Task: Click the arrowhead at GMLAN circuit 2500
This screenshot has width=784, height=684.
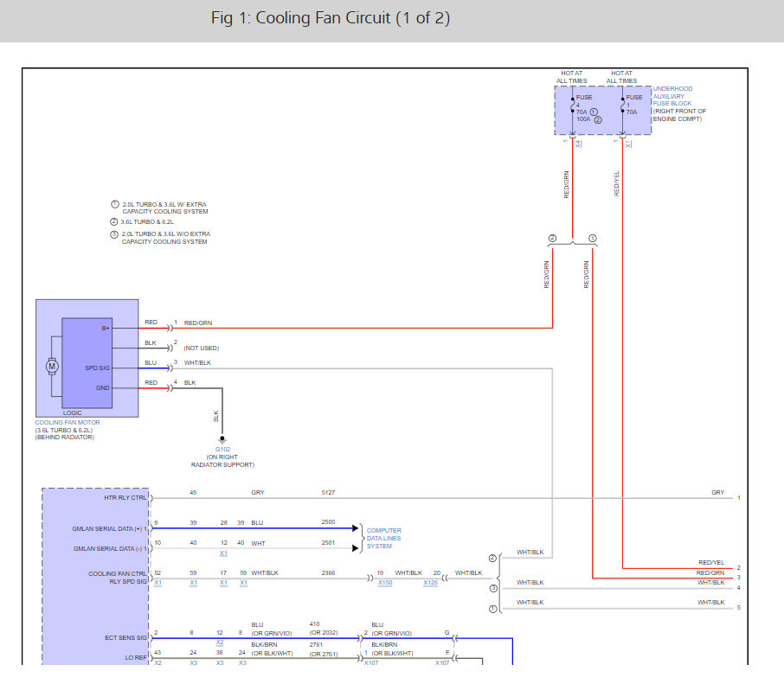Action: pos(355,527)
